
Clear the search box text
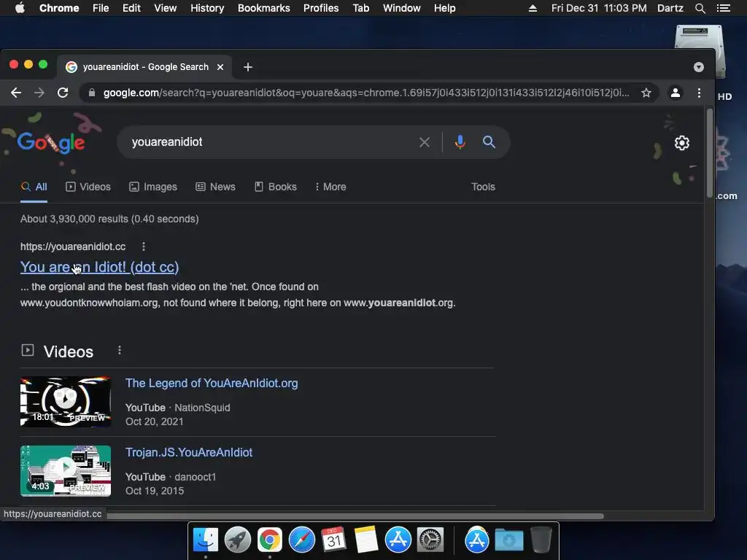[424, 142]
